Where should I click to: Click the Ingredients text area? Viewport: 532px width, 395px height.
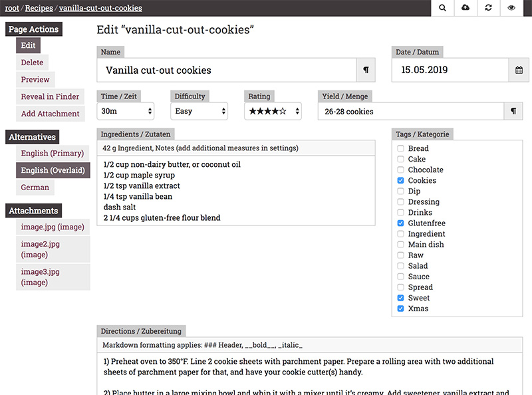click(x=236, y=191)
